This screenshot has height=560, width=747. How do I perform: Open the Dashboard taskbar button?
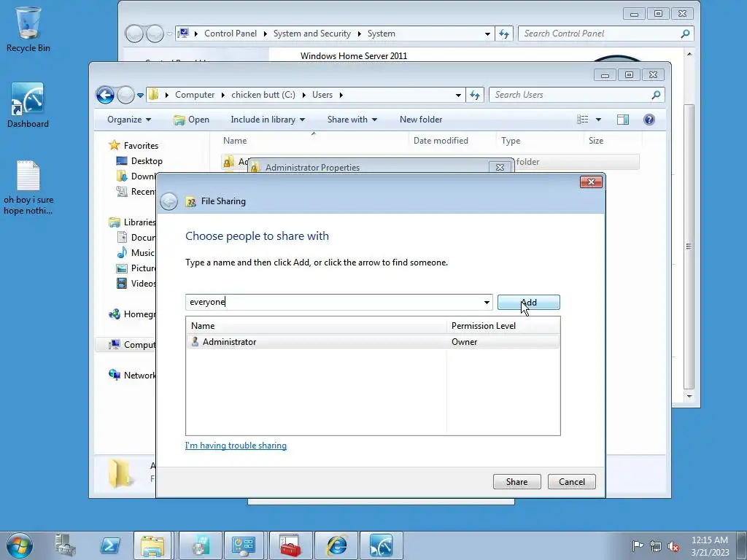click(x=381, y=545)
